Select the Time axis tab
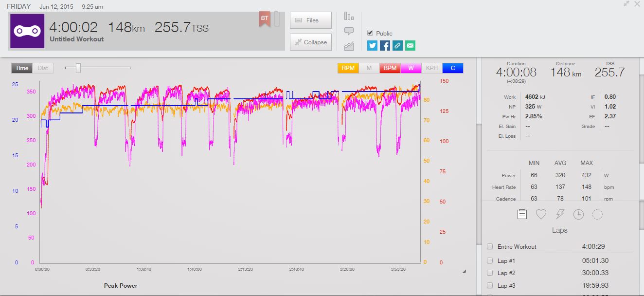The width and height of the screenshot is (644, 296). 22,68
